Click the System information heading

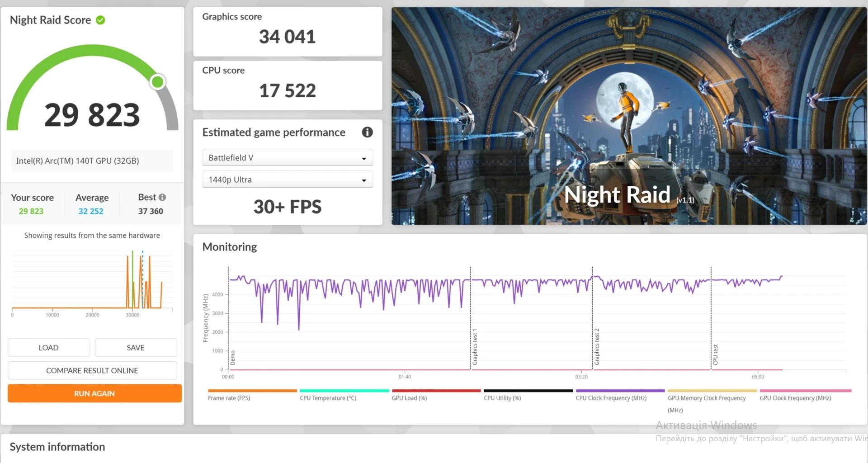click(57, 447)
